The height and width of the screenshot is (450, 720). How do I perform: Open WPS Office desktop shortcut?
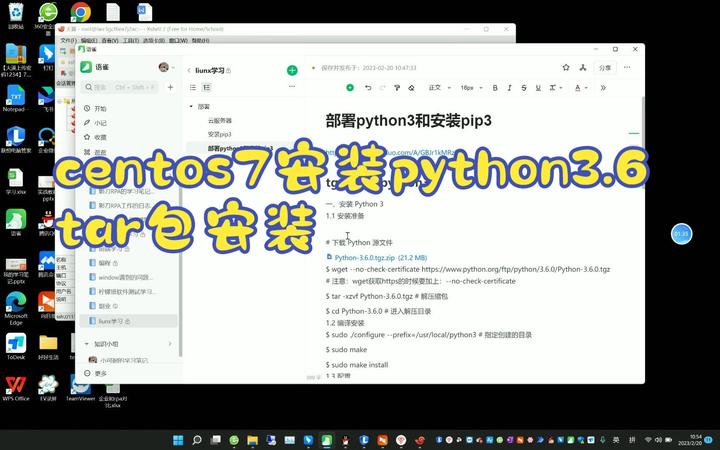coord(16,388)
